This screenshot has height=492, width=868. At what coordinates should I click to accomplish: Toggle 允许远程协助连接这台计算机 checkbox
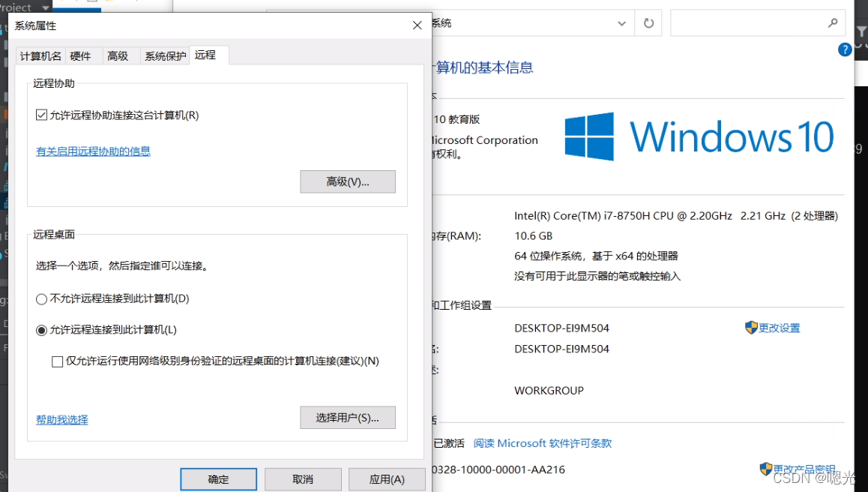click(41, 115)
